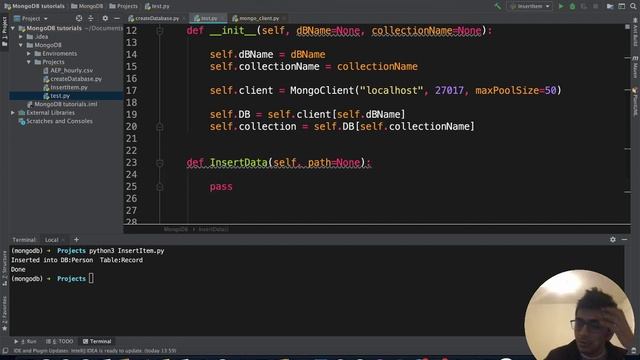The image size is (640, 360).
Task: Click Collapse All icon in Project panel
Action: click(91, 18)
